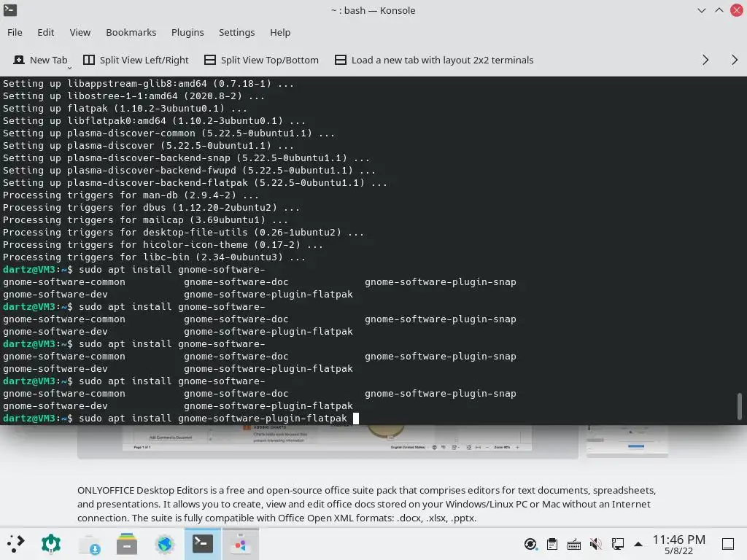The image size is (747, 560).
Task: Switch to the software store task in the taskbar
Action: click(241, 544)
